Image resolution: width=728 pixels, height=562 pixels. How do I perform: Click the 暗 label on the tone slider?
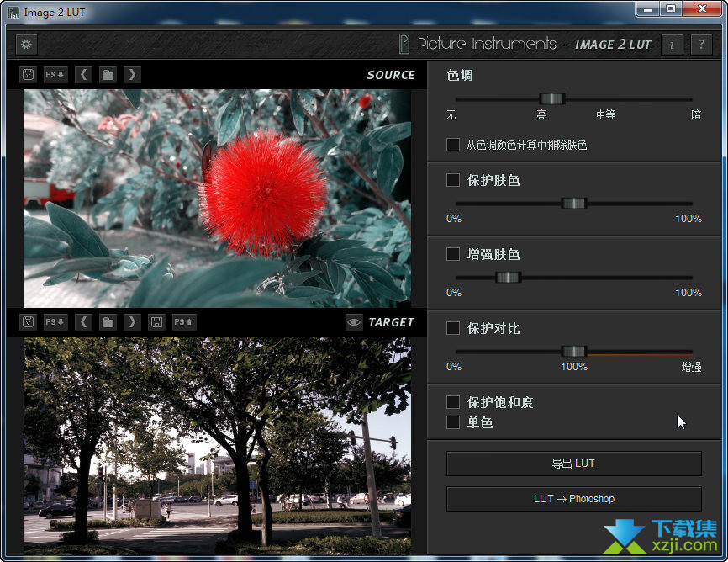(696, 114)
